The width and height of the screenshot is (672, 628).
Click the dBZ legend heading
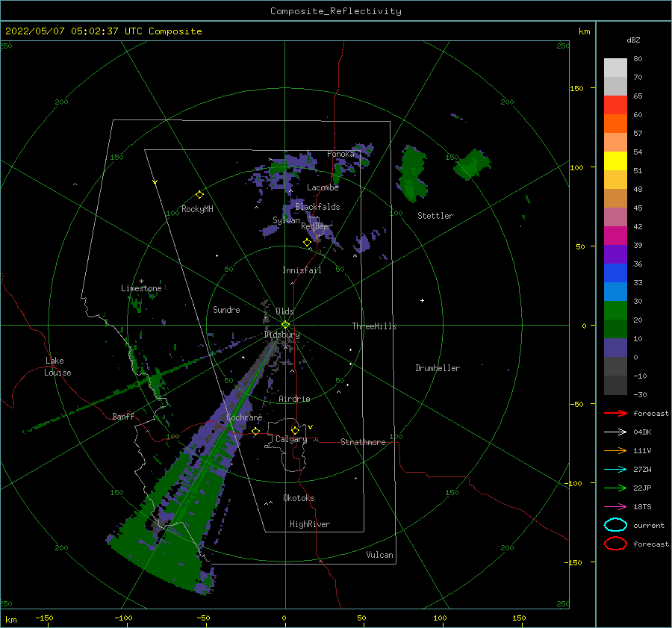click(x=633, y=40)
